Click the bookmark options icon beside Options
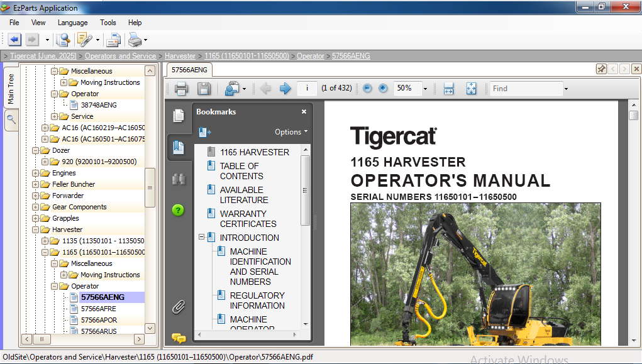Viewport: 642px width, 364px height. pos(205,132)
